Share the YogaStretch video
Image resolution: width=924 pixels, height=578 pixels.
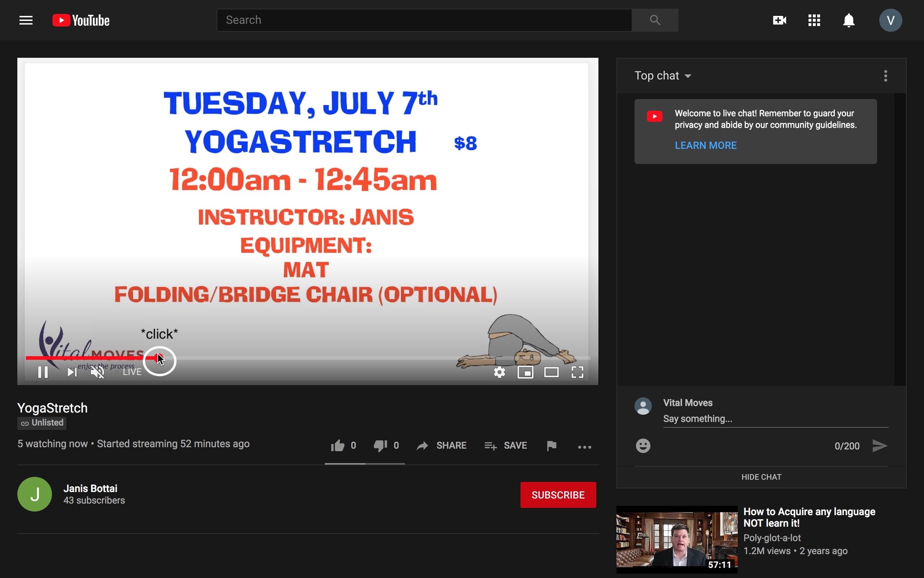[441, 445]
